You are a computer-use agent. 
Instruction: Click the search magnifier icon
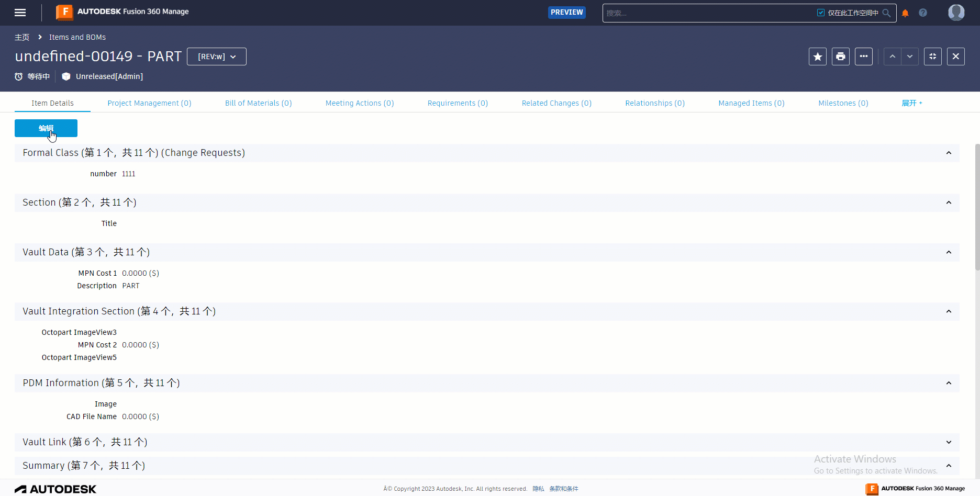[886, 13]
